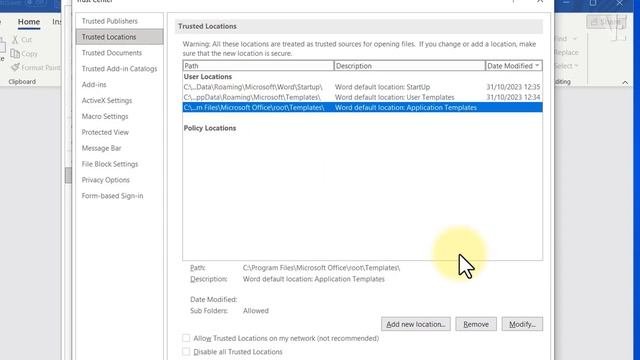Click Format Painter icon in Word ribbon

tap(15, 67)
